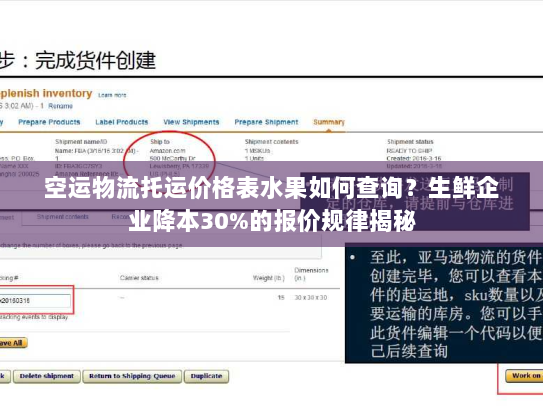Click the Shipment name/ID heading

(81, 142)
